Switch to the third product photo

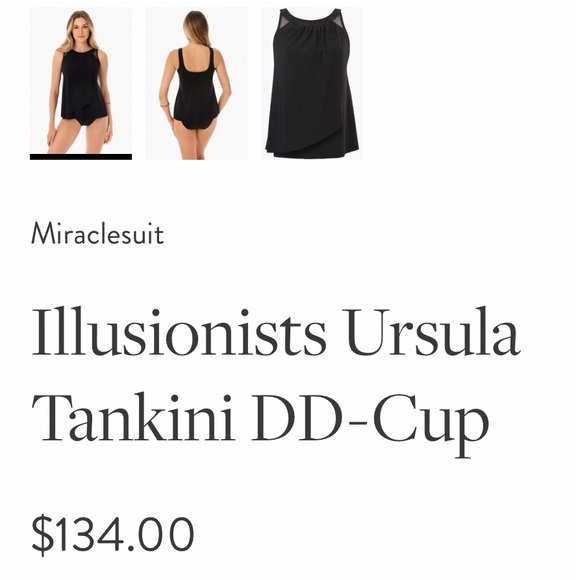(312, 83)
